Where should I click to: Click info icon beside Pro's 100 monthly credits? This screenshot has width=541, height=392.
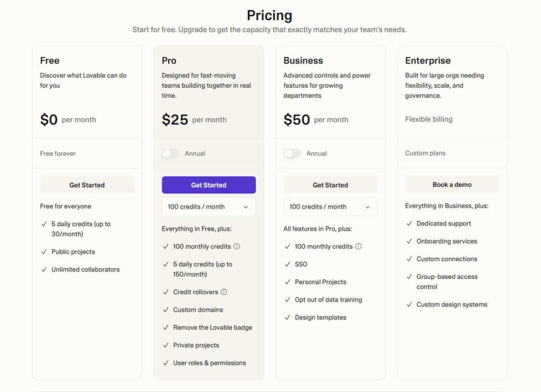[237, 246]
